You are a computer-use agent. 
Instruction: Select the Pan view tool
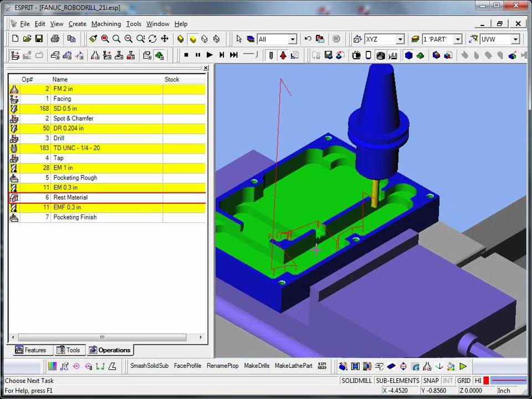tap(165, 39)
